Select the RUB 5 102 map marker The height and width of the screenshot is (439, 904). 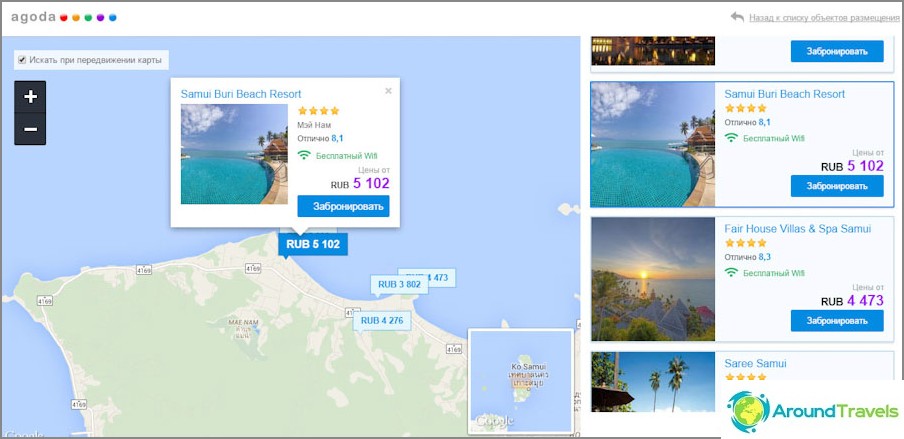(x=312, y=245)
